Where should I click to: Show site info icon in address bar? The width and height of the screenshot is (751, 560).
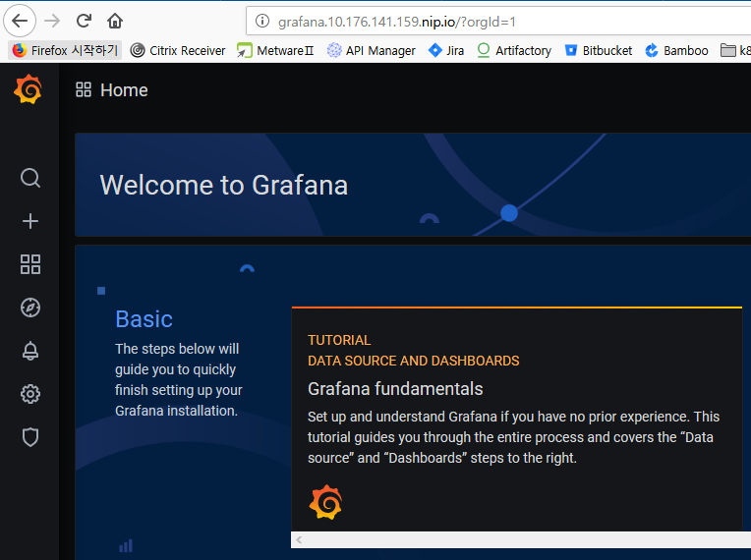point(262,21)
